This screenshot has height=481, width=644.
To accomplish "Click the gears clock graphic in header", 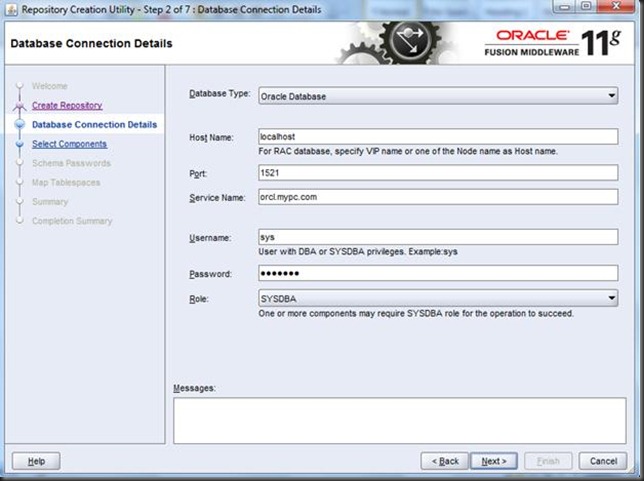I will [397, 43].
